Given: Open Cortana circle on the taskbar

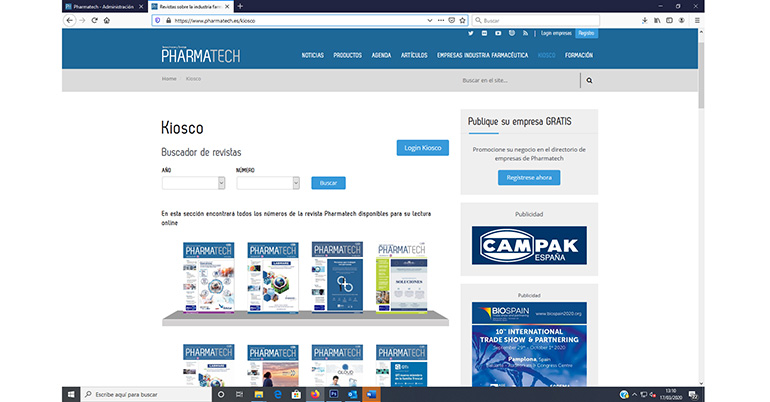Looking at the screenshot, I should 221,394.
